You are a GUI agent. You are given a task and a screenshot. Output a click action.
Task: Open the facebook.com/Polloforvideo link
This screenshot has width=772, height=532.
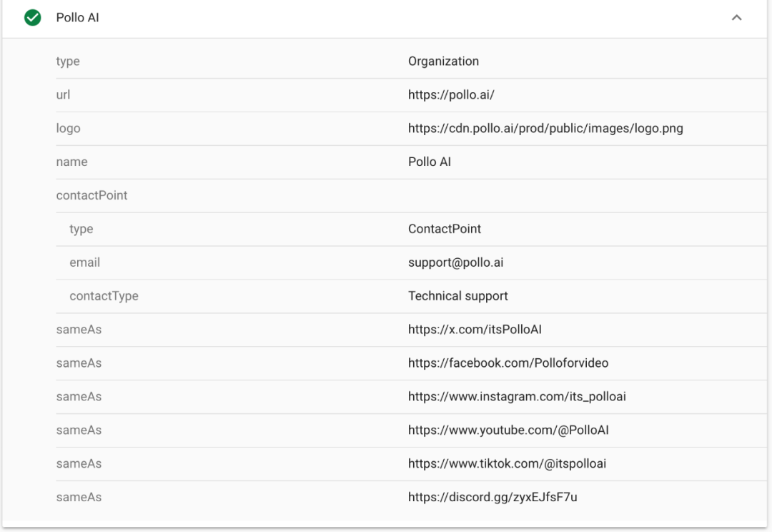(508, 363)
